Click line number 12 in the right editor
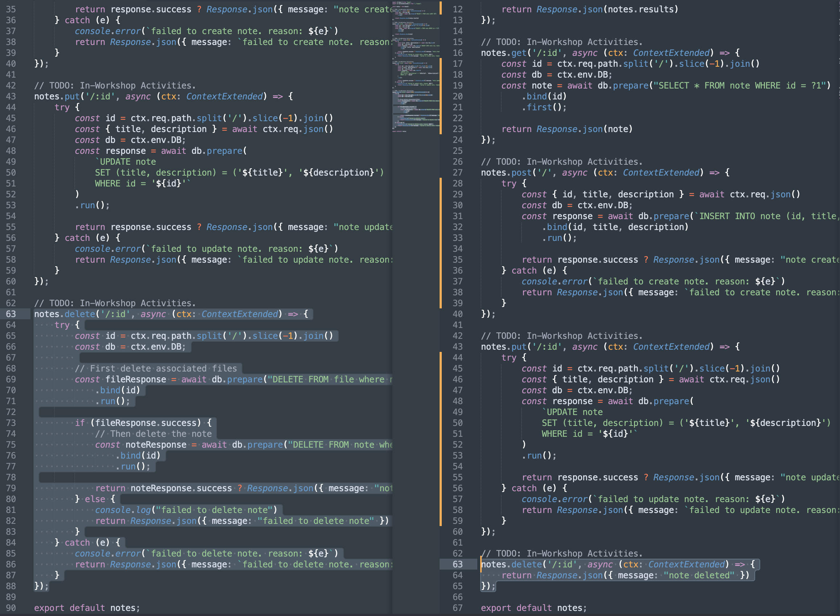This screenshot has width=840, height=616. 457,9
